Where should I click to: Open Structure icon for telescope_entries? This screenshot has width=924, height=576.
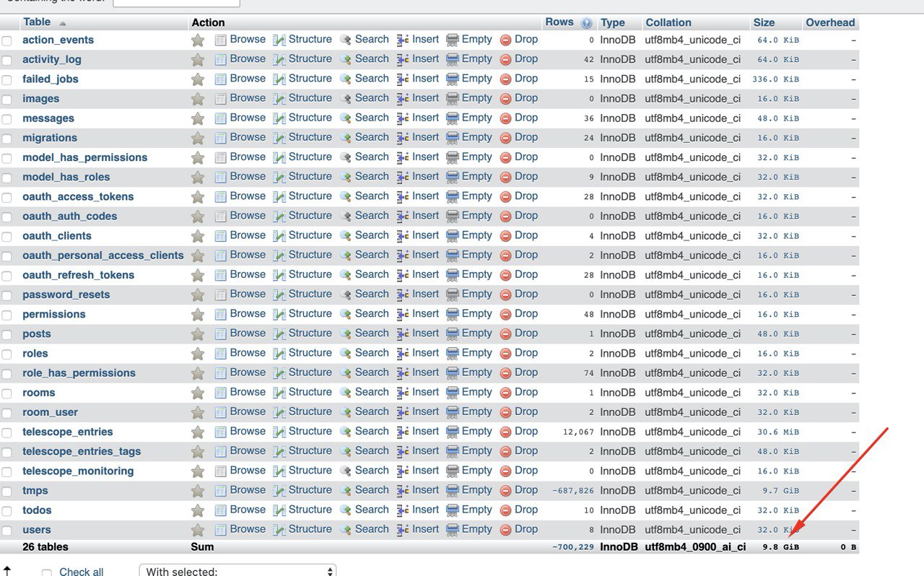tap(279, 432)
